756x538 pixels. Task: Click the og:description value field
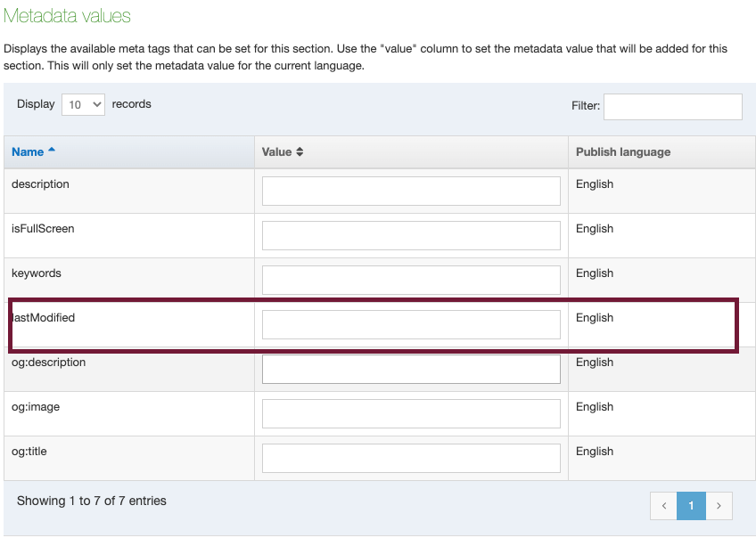click(411, 369)
